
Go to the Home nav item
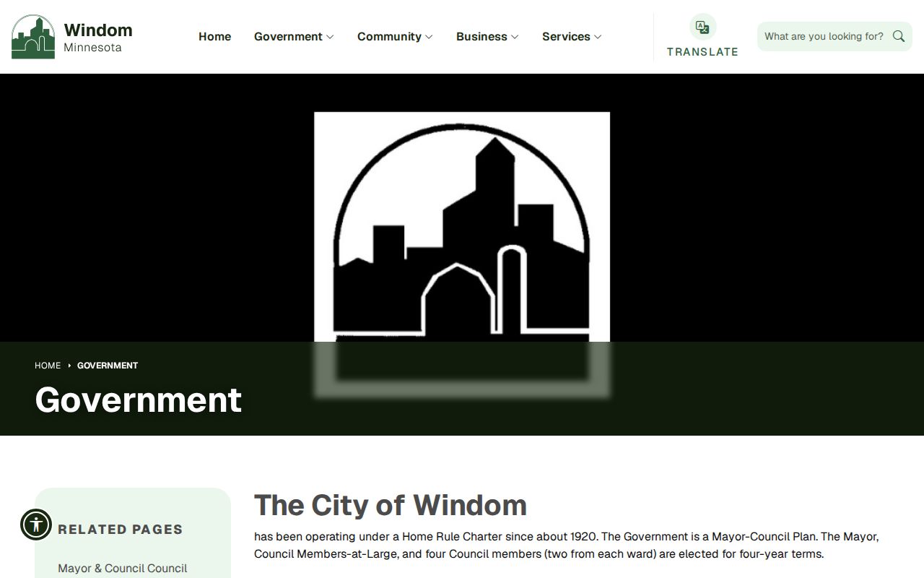(215, 37)
